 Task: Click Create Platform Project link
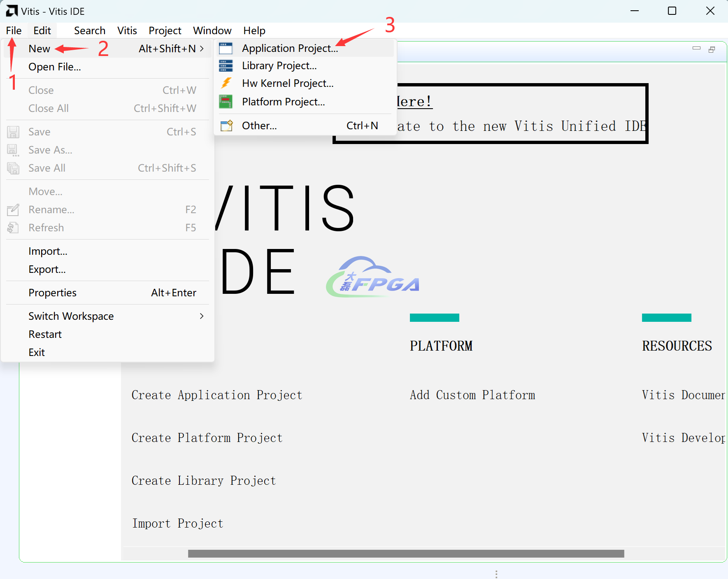207,438
